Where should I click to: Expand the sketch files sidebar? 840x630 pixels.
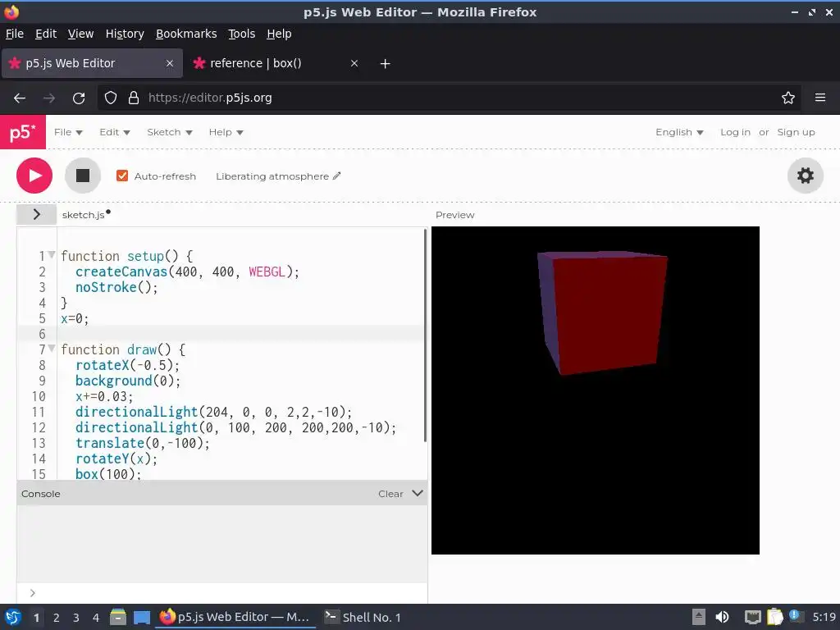coord(36,214)
